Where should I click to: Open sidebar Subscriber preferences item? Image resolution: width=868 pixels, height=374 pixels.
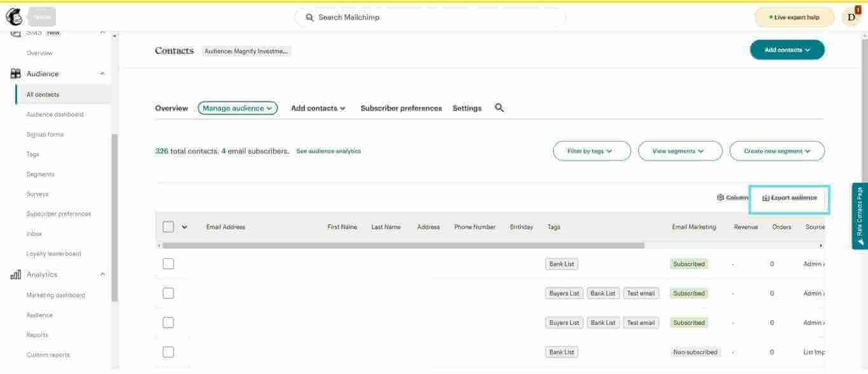[x=58, y=214]
